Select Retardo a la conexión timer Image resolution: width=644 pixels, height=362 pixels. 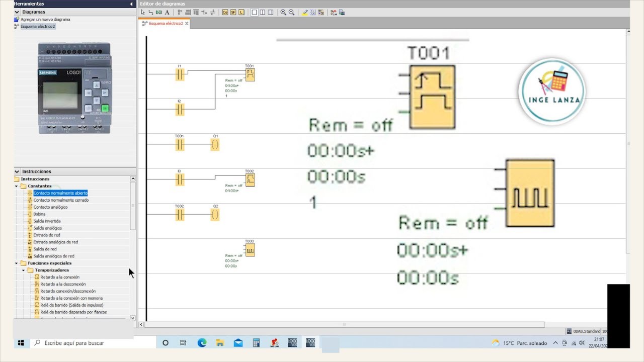tap(60, 277)
